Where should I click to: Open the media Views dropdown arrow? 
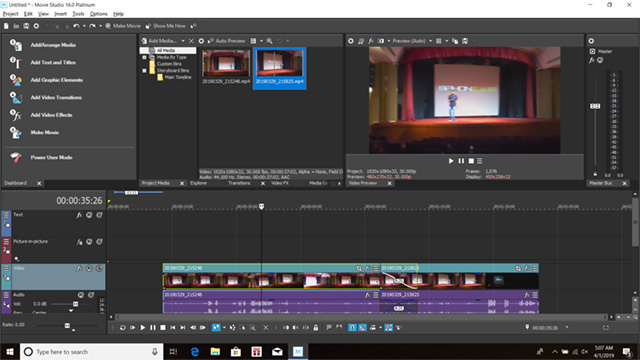coord(261,41)
